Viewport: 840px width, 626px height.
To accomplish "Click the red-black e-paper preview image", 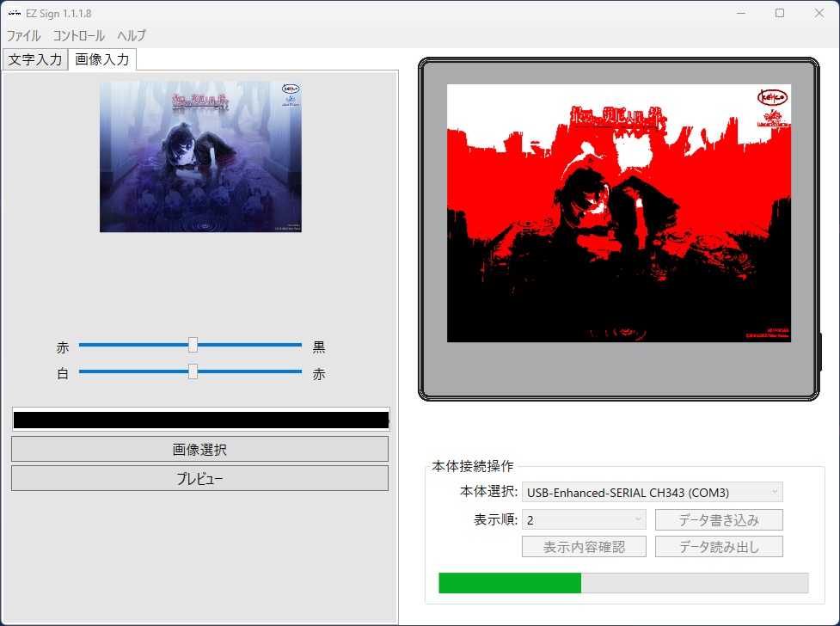I will (619, 212).
